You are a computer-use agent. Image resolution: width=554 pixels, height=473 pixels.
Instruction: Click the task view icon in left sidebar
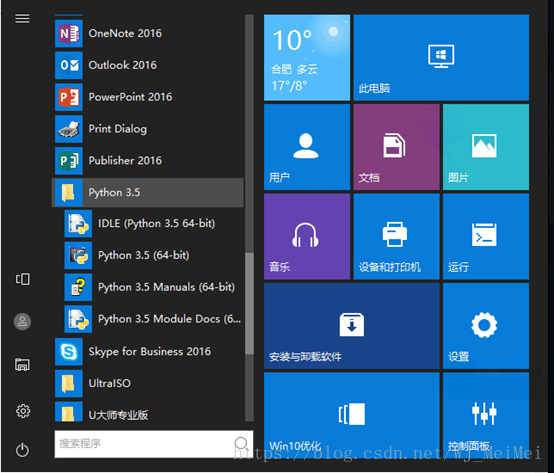click(x=22, y=279)
